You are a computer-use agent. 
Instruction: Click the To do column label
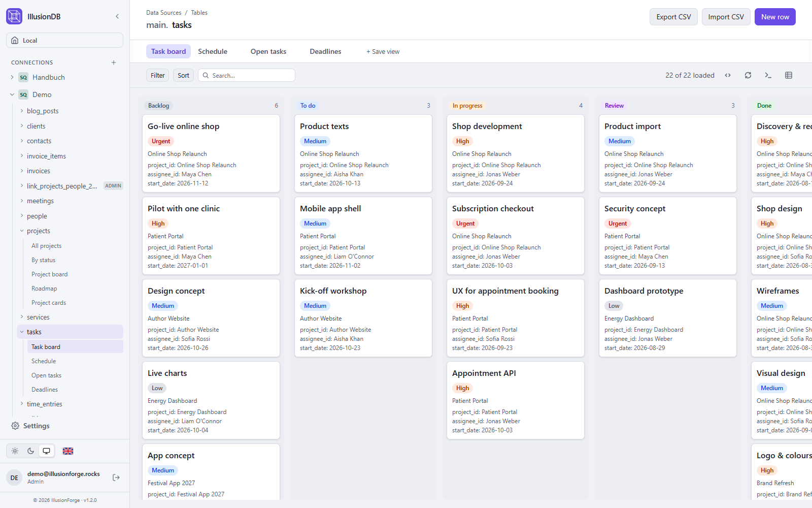(308, 106)
